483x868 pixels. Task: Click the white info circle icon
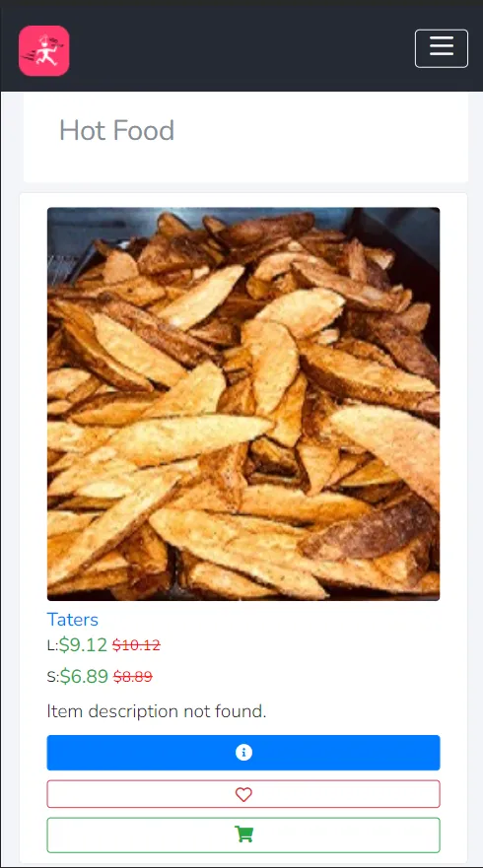tap(243, 753)
